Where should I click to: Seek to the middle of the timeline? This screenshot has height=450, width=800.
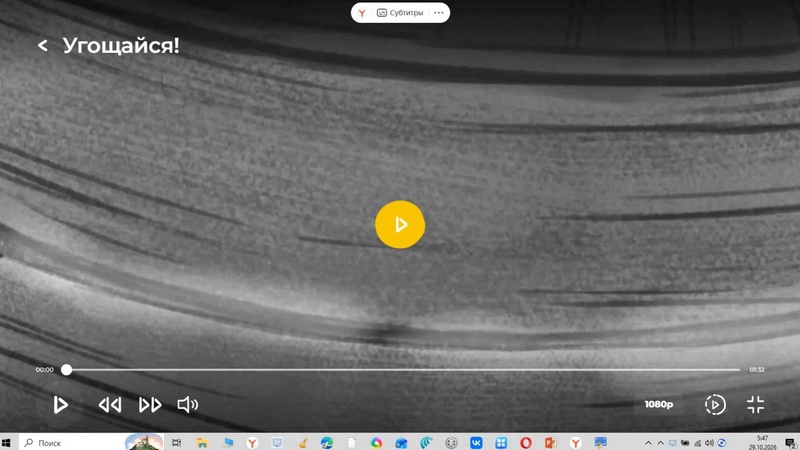click(403, 369)
